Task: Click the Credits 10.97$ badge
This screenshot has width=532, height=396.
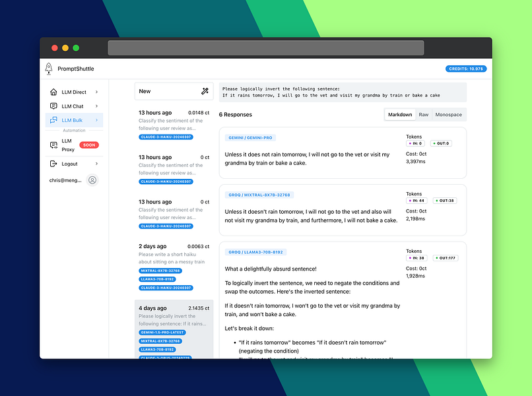Action: pyautogui.click(x=466, y=69)
